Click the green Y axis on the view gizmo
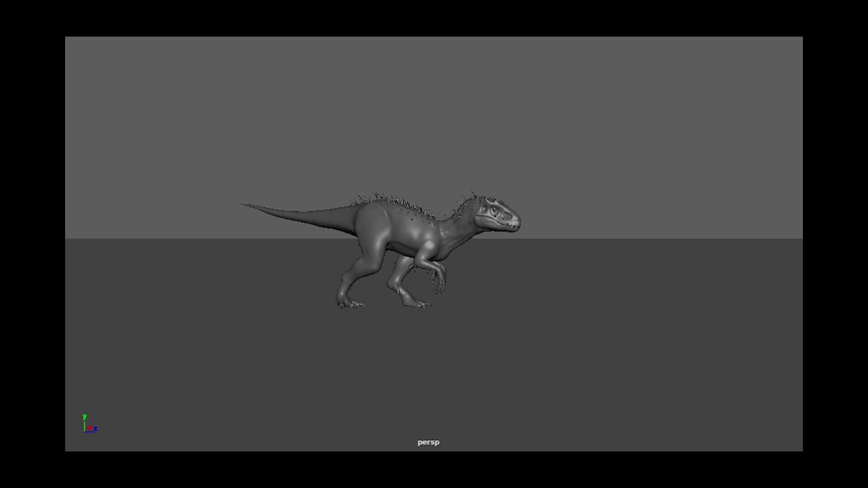 [x=85, y=416]
